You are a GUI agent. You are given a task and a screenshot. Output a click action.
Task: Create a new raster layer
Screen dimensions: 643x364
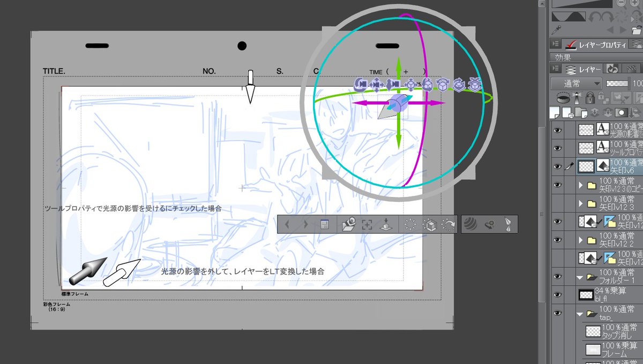click(x=556, y=112)
